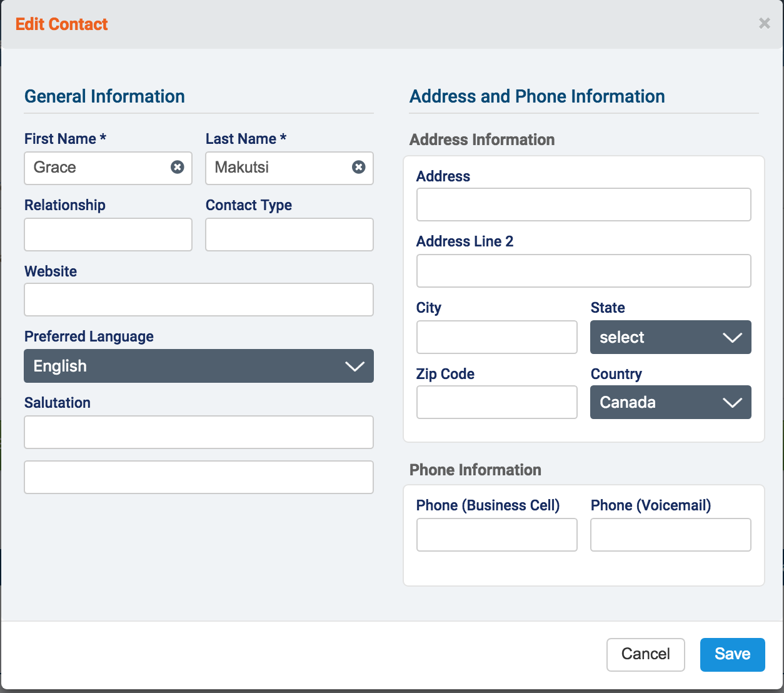784x693 pixels.
Task: Select the Website text field
Action: [x=198, y=300]
